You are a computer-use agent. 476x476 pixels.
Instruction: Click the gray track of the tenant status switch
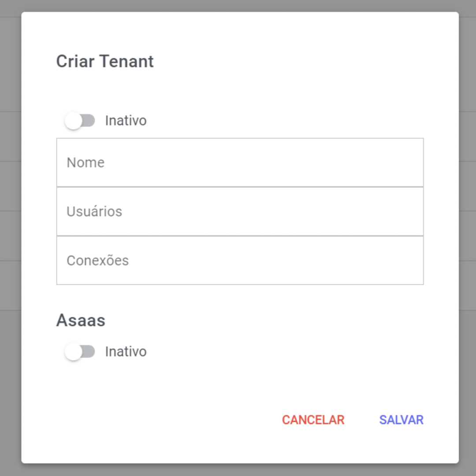pos(89,120)
